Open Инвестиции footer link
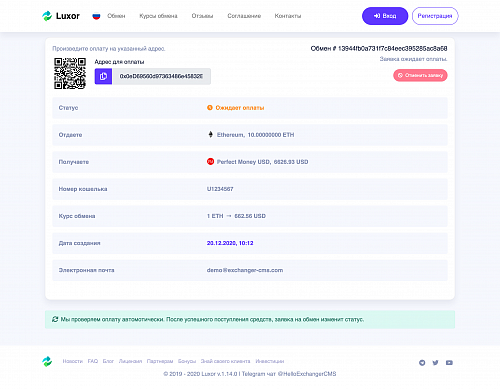 [x=270, y=361]
